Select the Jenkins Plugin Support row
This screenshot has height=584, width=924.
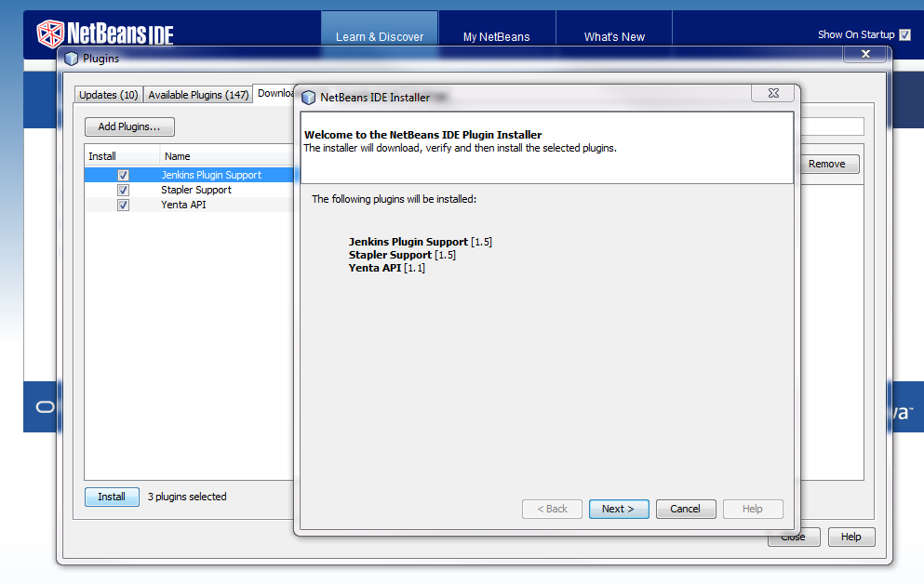pos(189,175)
